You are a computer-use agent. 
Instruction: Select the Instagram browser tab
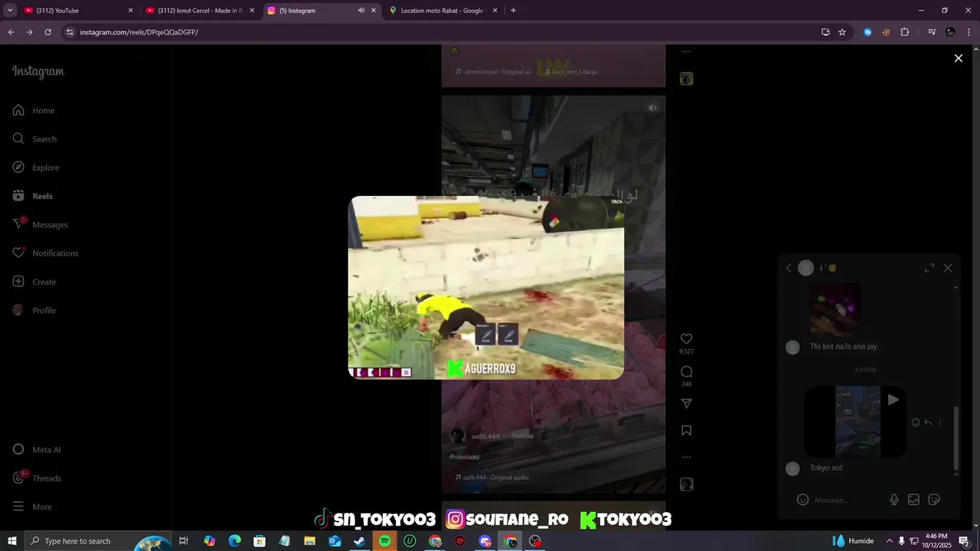tap(322, 11)
